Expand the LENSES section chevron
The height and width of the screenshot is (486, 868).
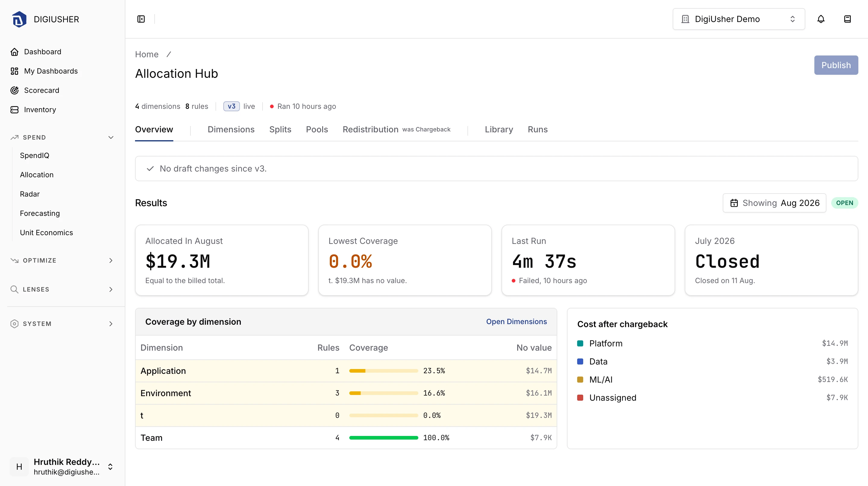pyautogui.click(x=111, y=289)
